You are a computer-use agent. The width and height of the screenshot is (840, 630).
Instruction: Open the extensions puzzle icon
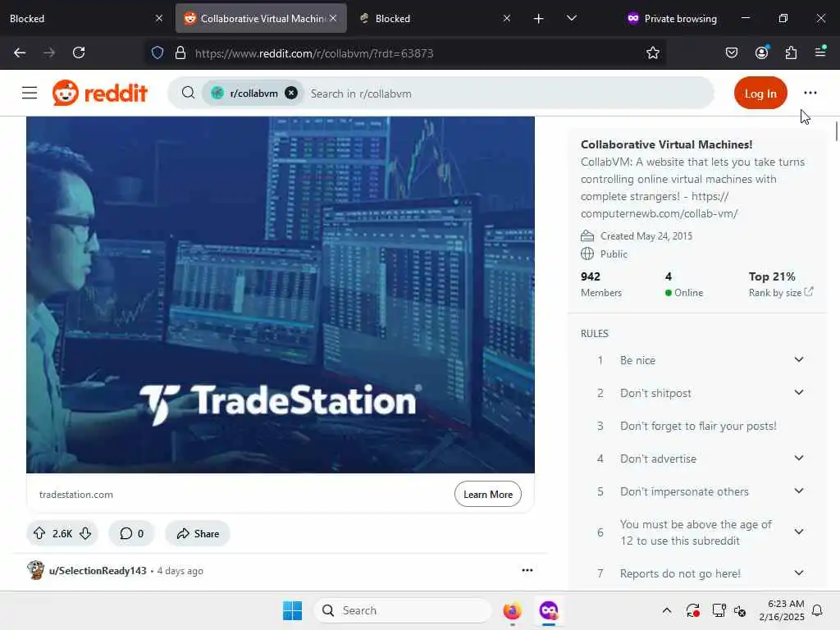(x=791, y=52)
